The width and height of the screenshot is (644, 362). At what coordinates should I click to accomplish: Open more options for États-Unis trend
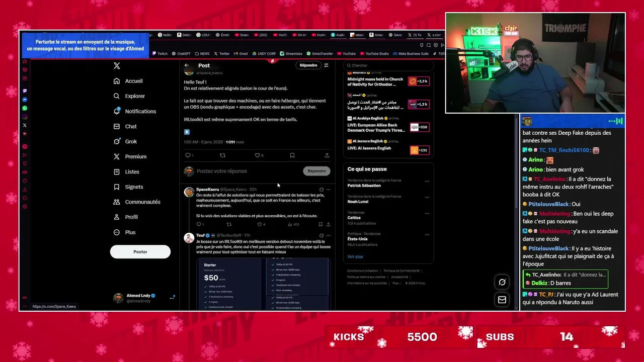click(427, 234)
